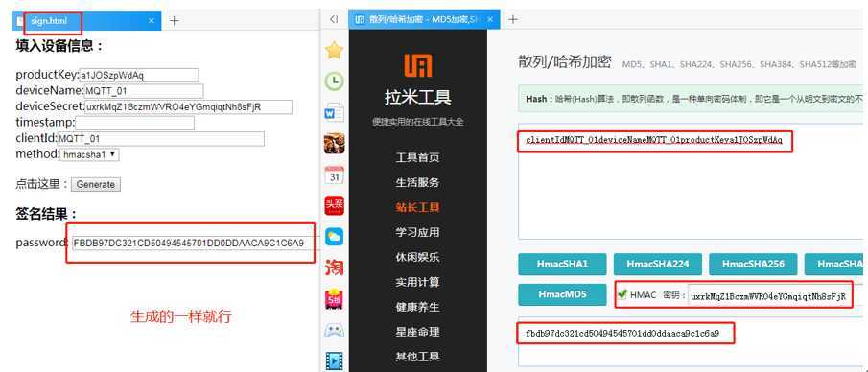The width and height of the screenshot is (868, 372).
Task: Click the deviceSecret input field
Action: point(188,106)
